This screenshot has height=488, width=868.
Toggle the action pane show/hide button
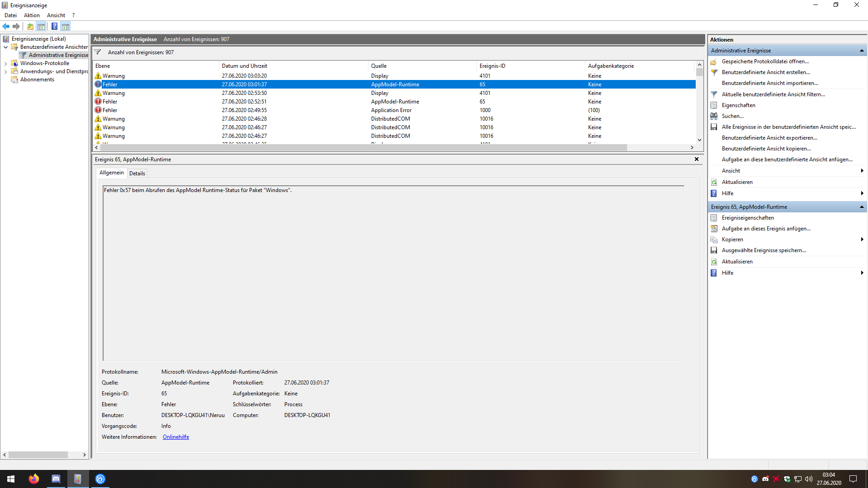click(66, 26)
